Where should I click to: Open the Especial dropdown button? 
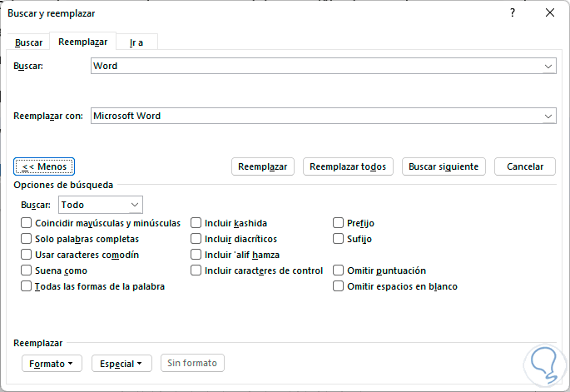pyautogui.click(x=121, y=364)
